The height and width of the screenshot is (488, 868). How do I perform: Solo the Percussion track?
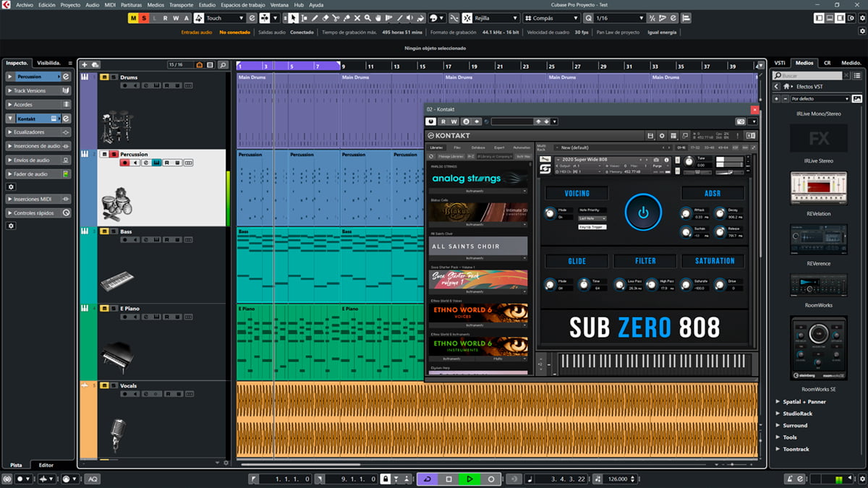(x=114, y=154)
